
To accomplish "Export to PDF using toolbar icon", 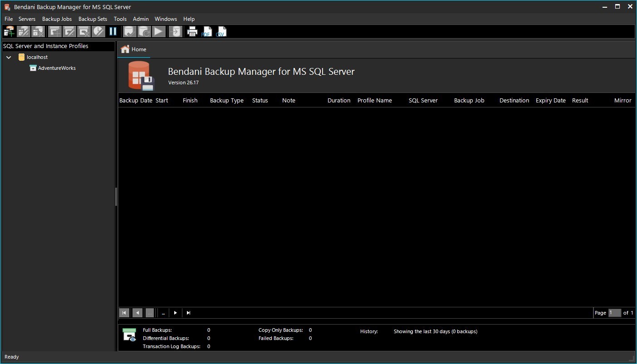I will coord(206,31).
